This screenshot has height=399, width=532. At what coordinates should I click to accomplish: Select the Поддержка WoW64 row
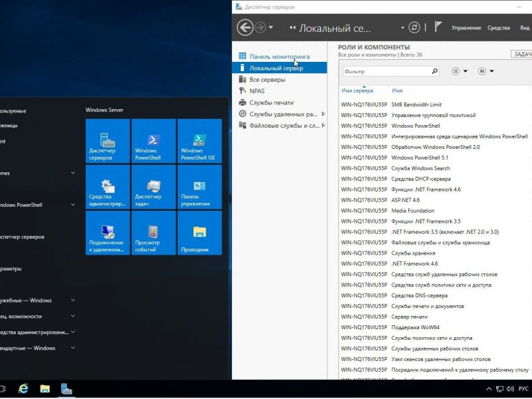pyautogui.click(x=435, y=327)
